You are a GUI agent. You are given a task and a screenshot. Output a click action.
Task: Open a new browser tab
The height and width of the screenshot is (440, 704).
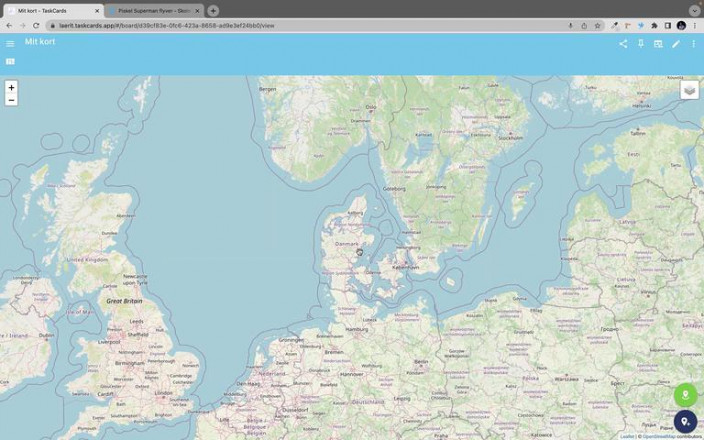(213, 10)
